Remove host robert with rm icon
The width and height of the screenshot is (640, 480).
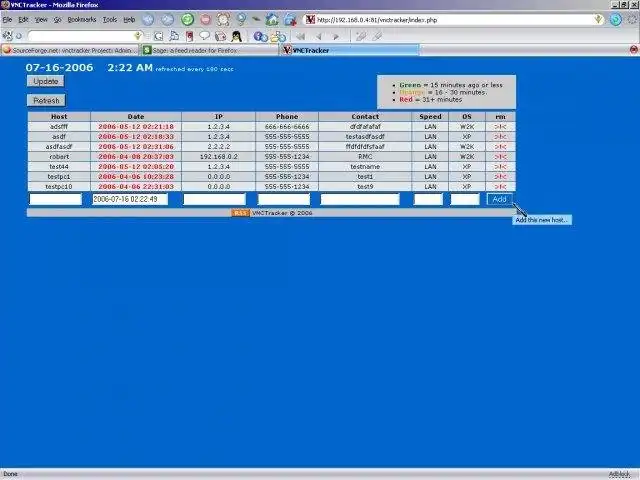click(500, 157)
